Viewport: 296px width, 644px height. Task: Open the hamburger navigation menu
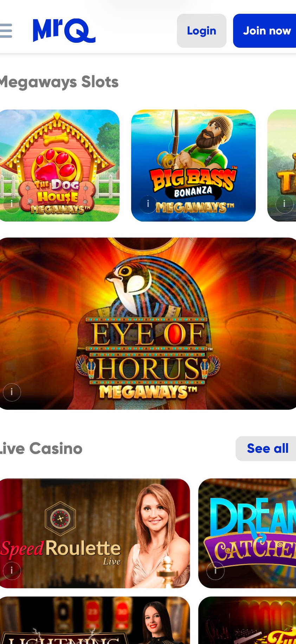[6, 31]
